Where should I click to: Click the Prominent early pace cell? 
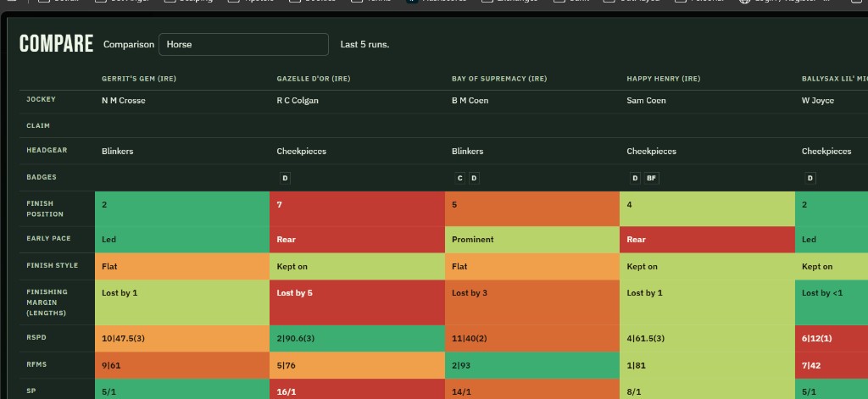(x=532, y=240)
